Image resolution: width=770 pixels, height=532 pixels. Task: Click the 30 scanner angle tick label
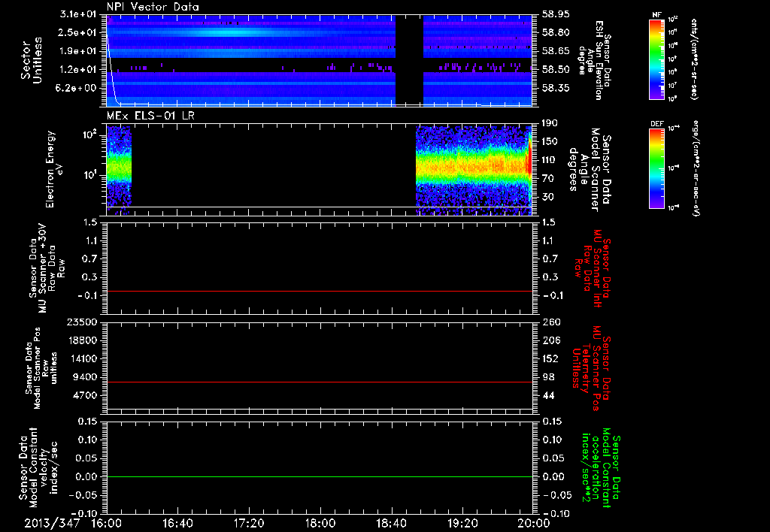(x=547, y=197)
